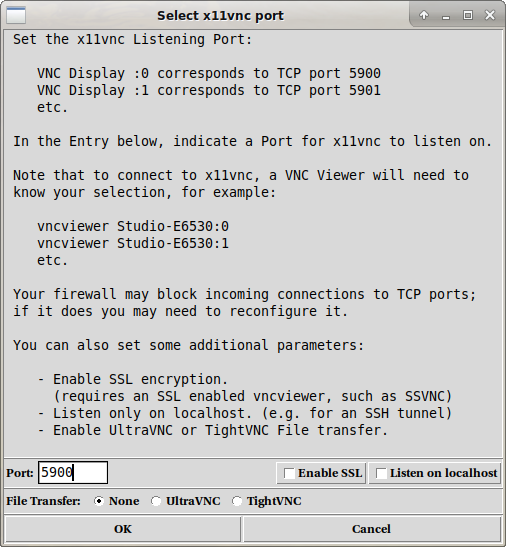The image size is (506, 547).
Task: Click the Listen on localhost label
Action: tap(444, 473)
